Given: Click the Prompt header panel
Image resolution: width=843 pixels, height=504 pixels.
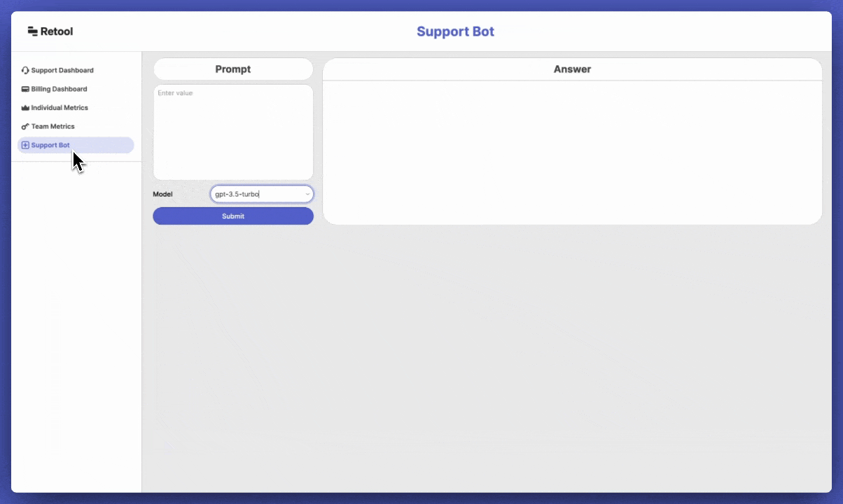Looking at the screenshot, I should coord(233,69).
